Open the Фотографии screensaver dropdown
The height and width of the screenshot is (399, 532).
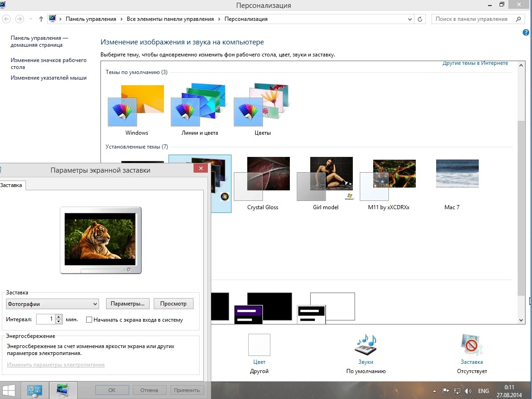pos(53,304)
